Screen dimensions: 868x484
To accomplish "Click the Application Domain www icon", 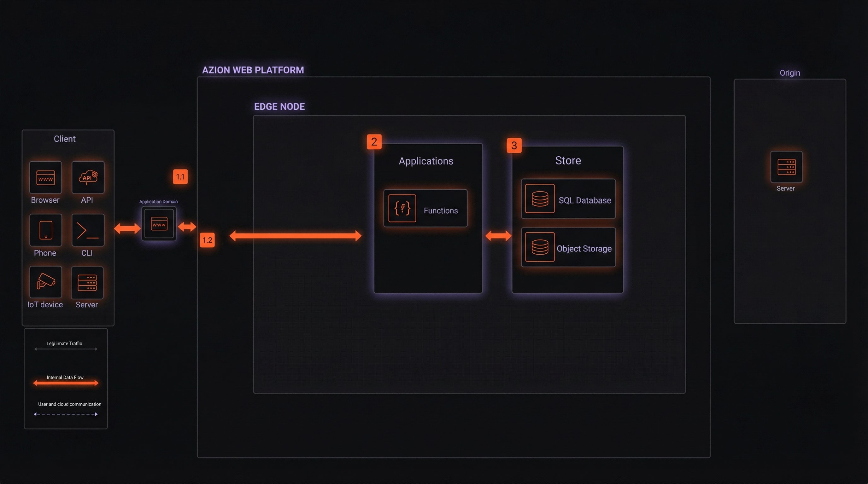I will (159, 224).
